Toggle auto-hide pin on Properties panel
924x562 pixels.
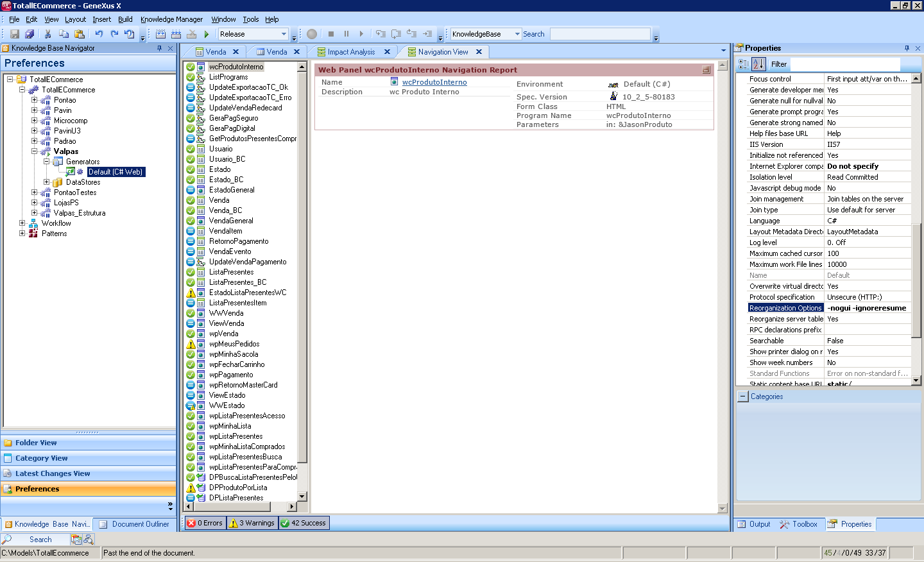point(907,48)
